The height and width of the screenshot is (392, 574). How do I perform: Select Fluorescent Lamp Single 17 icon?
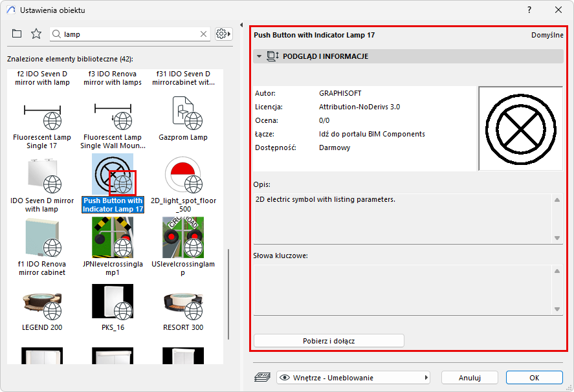point(42,115)
